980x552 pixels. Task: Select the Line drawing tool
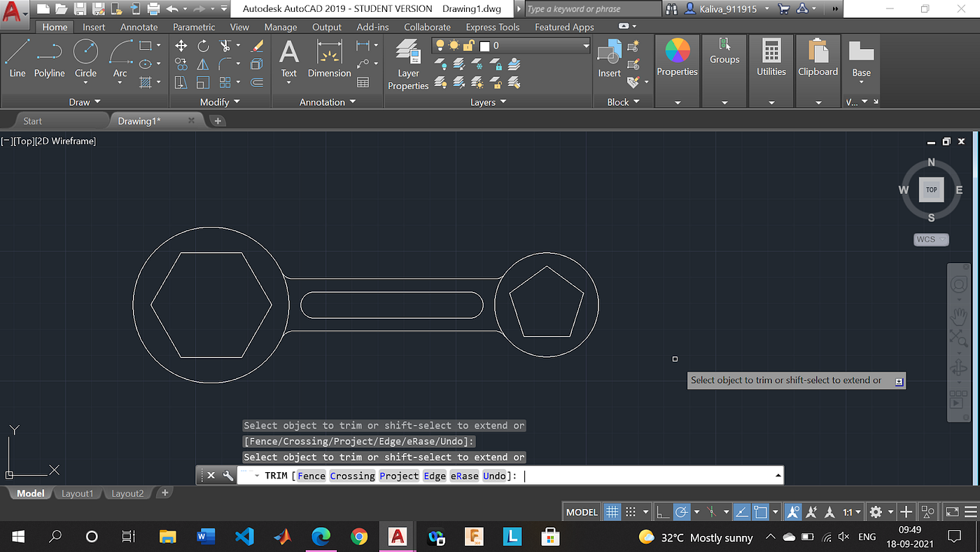[x=17, y=55]
